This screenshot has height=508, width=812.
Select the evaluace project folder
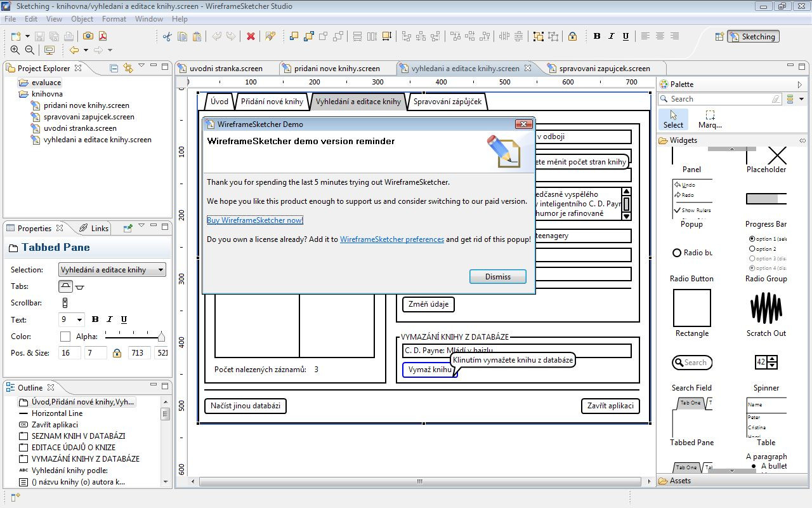pyautogui.click(x=40, y=83)
